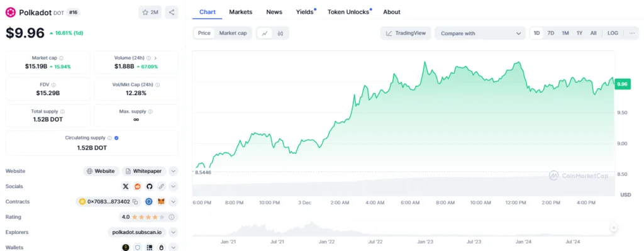Image resolution: width=644 pixels, height=251 pixels.
Task: Open info tooltip next to Max. supply
Action: (150, 111)
